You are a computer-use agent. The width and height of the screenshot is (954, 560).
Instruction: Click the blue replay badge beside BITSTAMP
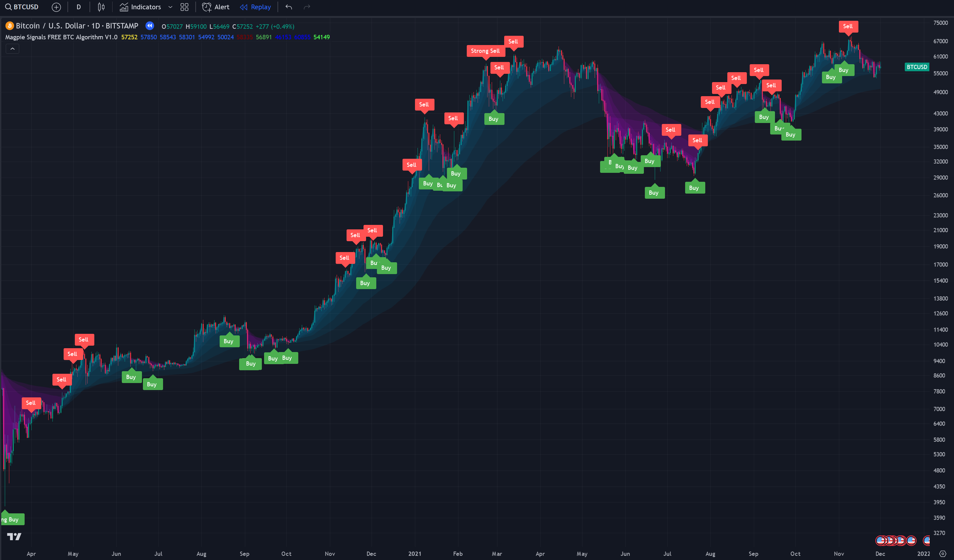[150, 26]
